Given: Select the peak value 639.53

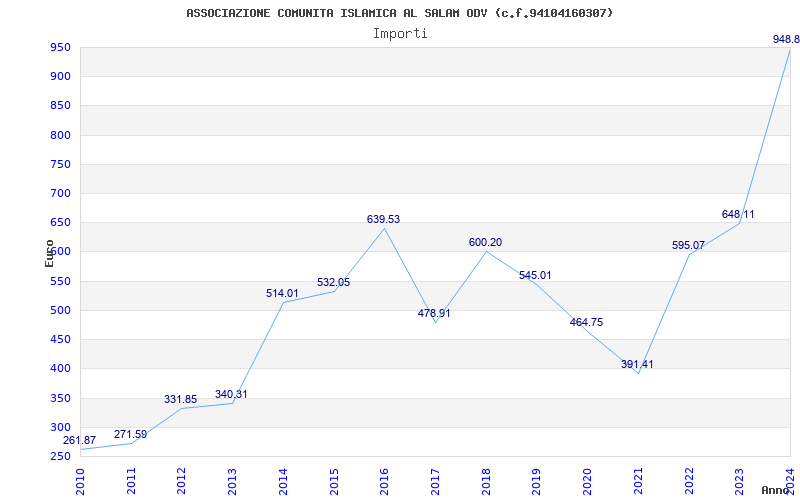Looking at the screenshot, I should (x=383, y=219).
